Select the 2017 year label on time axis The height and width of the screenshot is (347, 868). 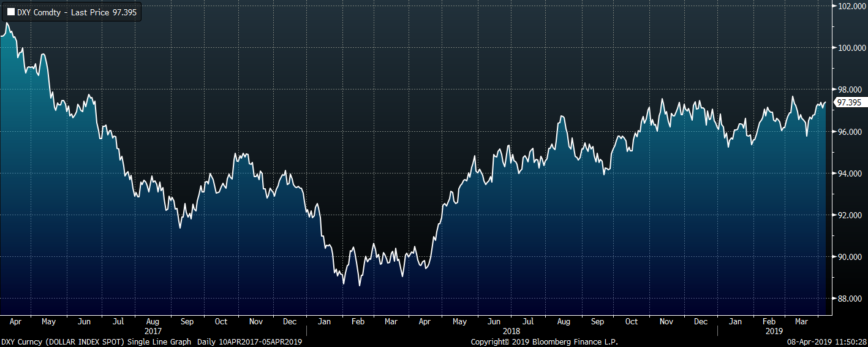153,330
